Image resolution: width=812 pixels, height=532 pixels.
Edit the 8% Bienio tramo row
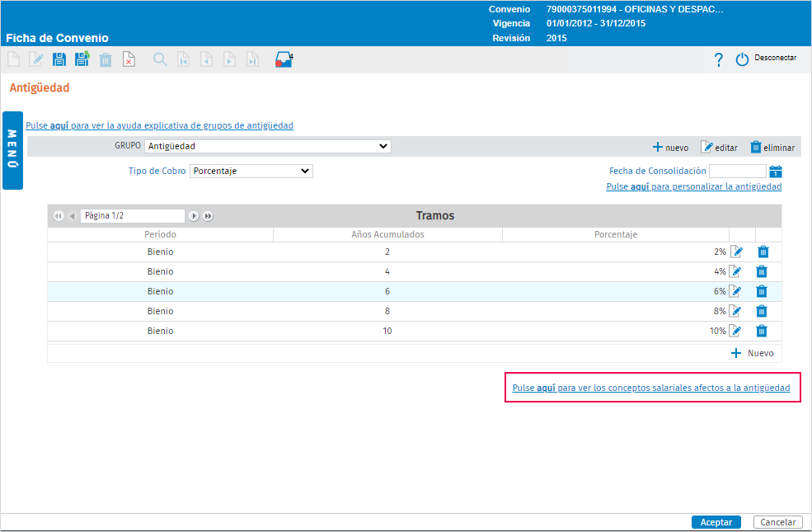tap(735, 311)
